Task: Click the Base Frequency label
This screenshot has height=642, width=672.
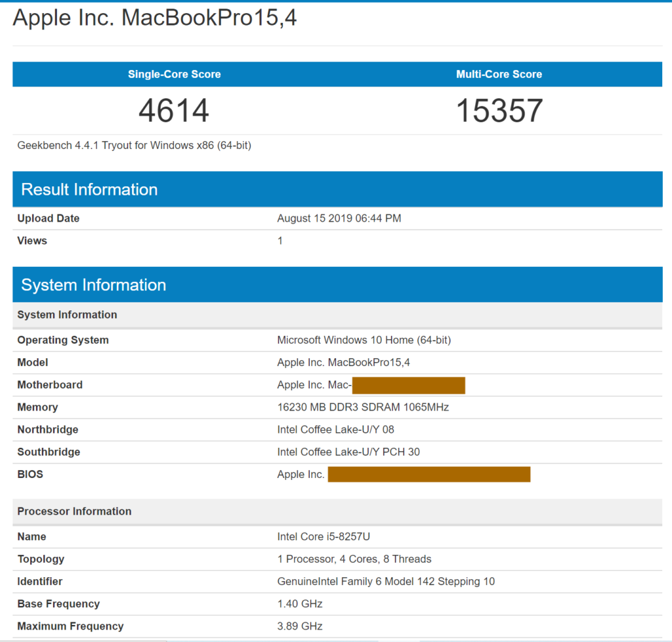Action: click(58, 604)
